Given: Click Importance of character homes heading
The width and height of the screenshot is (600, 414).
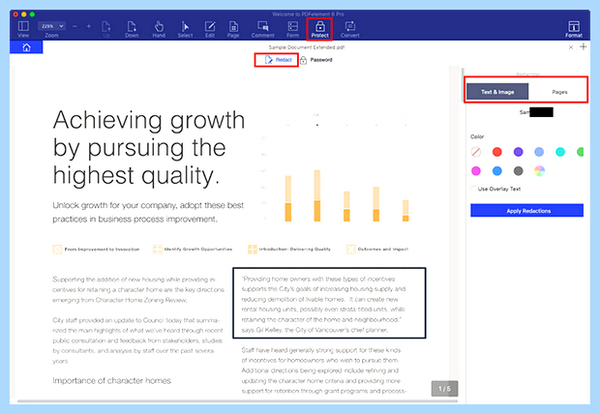Looking at the screenshot, I should coord(112,381).
